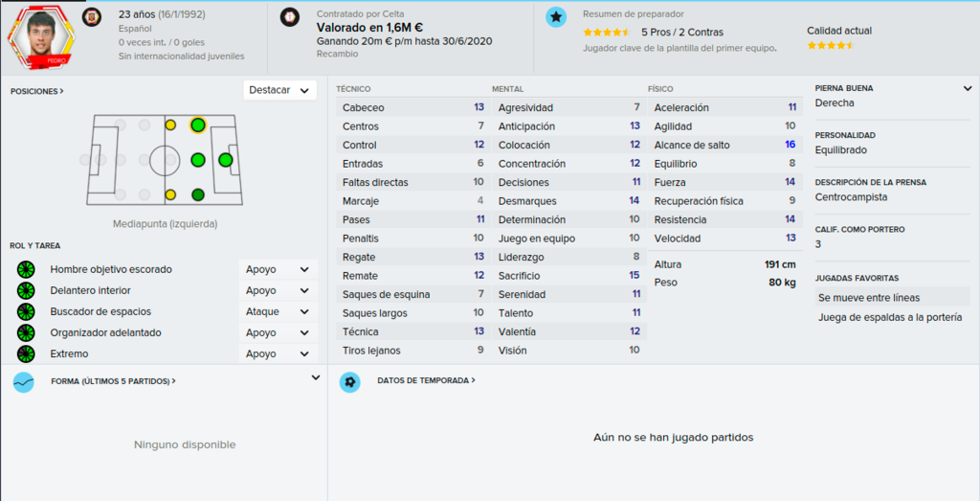Click the Extremo role suitability icon
Screen dimensions: 980x501
point(26,354)
